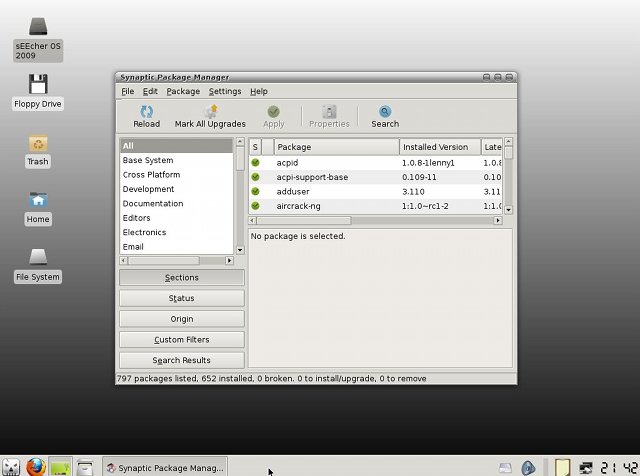Viewport: 640px width, 476px height.
Task: Open the Package menu
Action: click(x=183, y=91)
